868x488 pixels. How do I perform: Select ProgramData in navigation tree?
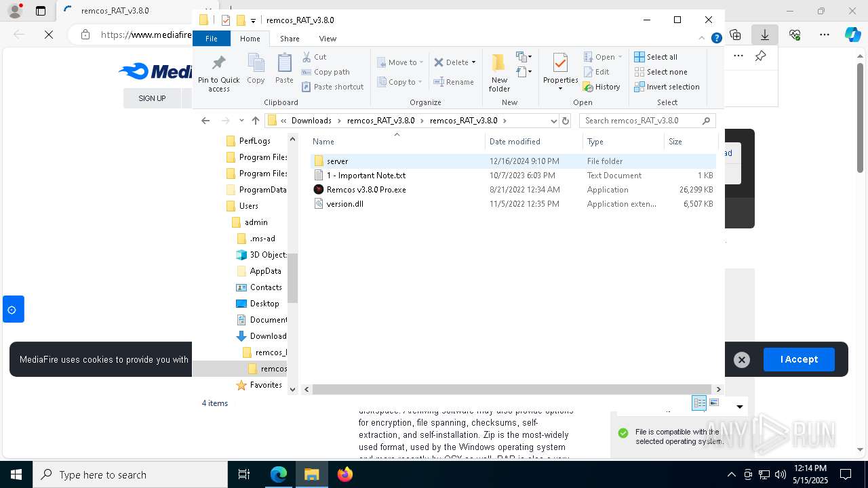(262, 190)
